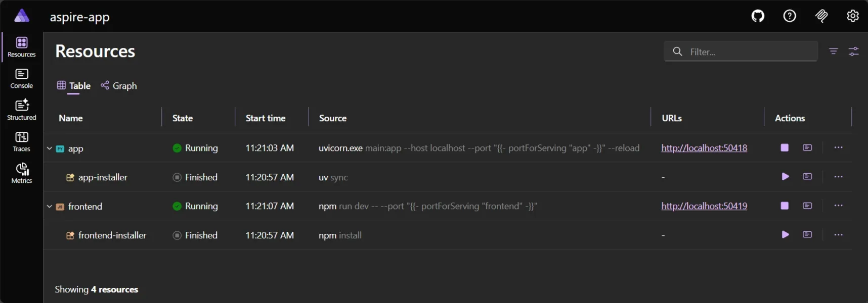Open more actions menu for app-installer
This screenshot has width=868, height=303.
(838, 176)
